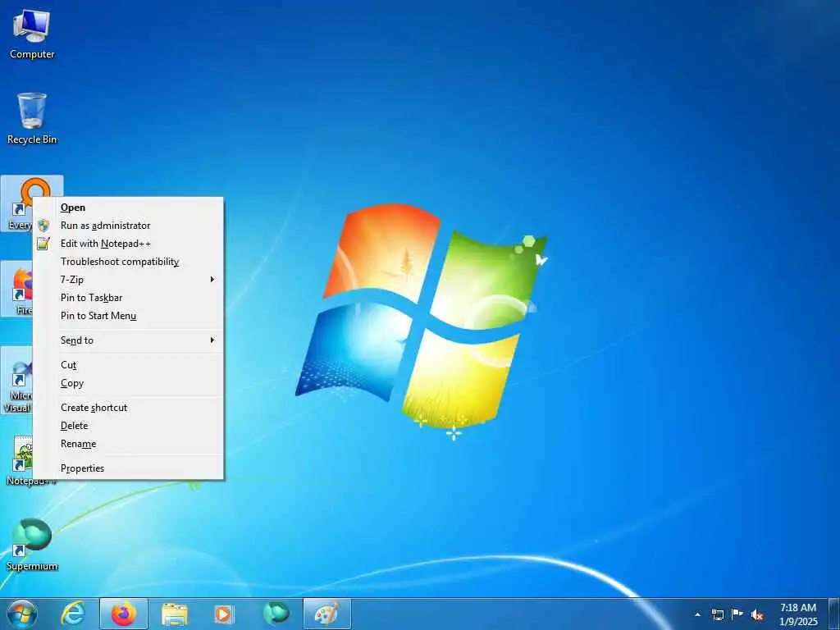Viewport: 840px width, 630px height.
Task: Switch to Paint in the taskbar
Action: (x=326, y=614)
